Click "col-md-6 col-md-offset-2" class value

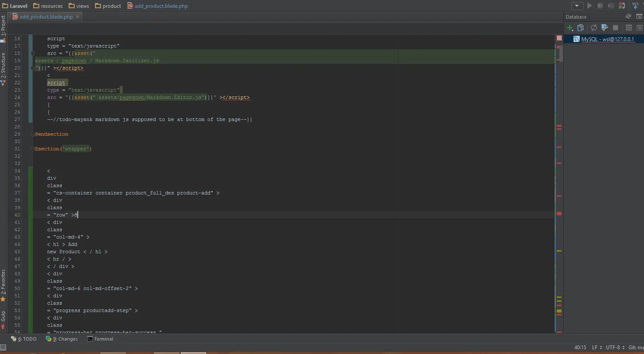[x=92, y=289]
